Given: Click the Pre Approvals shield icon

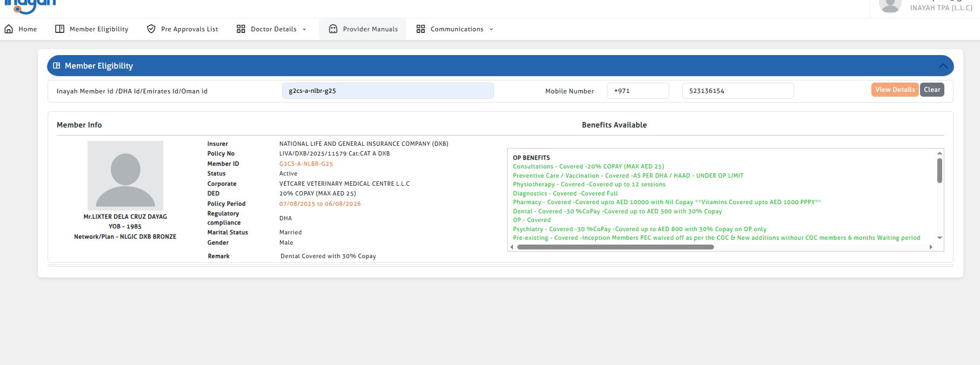Looking at the screenshot, I should click(151, 29).
